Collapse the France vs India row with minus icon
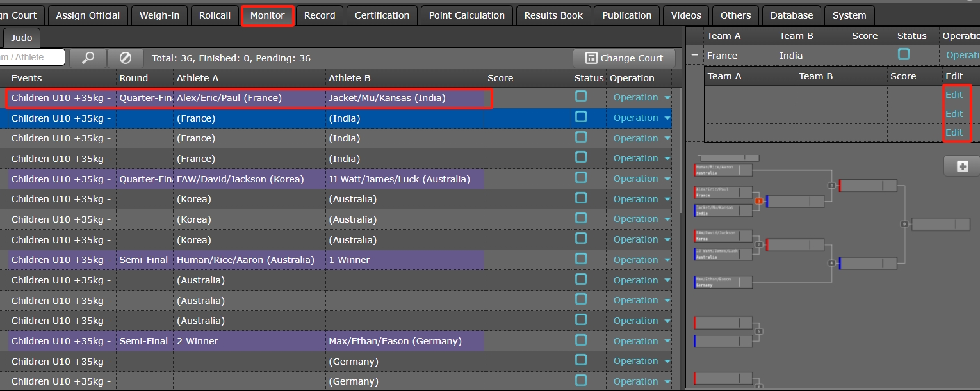Screen dimensions: 980x391 (695, 56)
